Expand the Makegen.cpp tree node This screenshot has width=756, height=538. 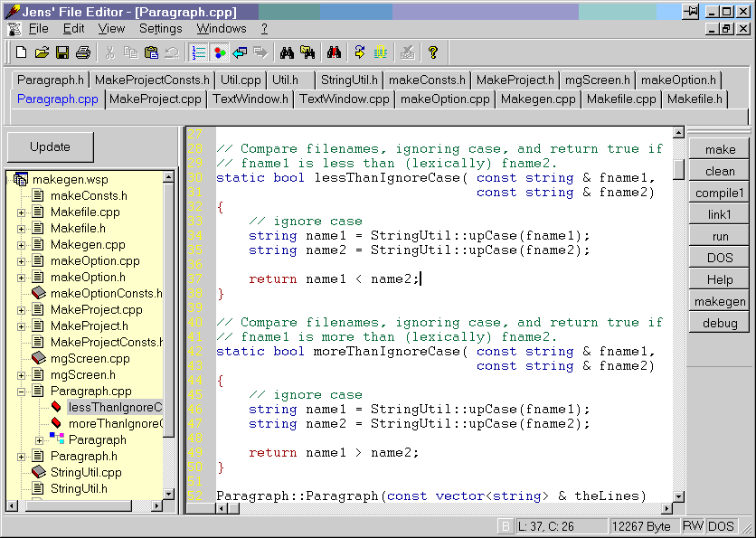coord(21,245)
